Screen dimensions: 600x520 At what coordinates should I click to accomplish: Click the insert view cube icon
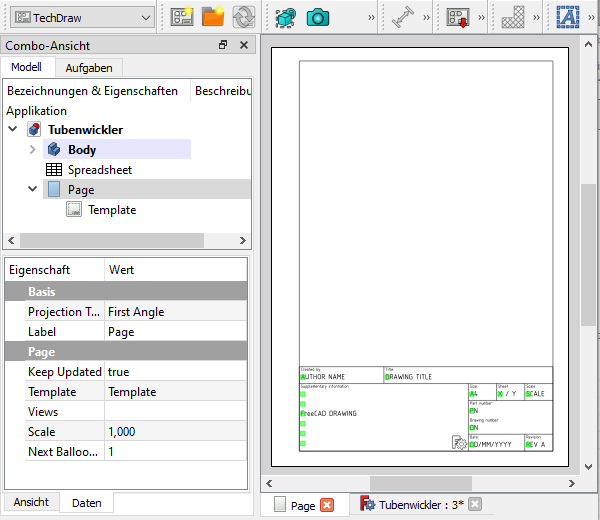point(286,17)
